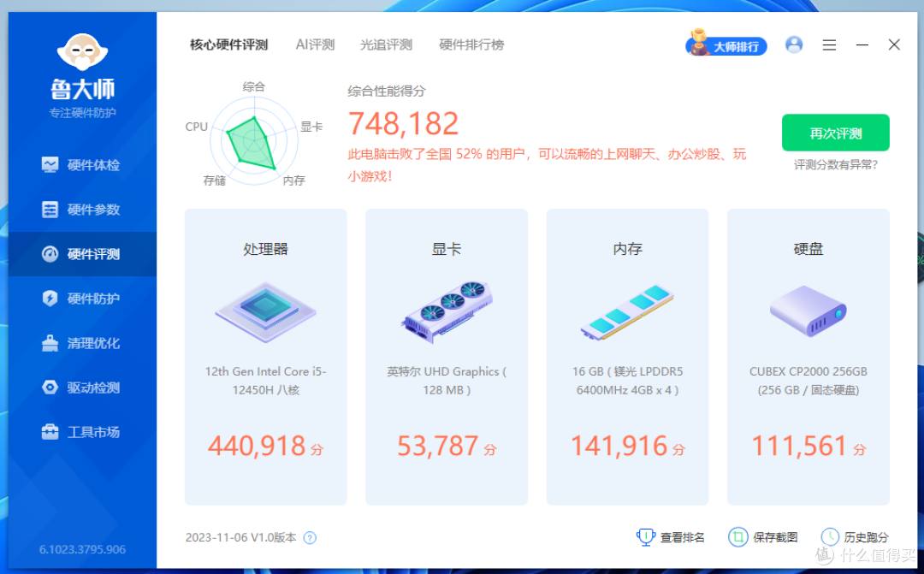
Task: Click CUBEX CP2000 256GB description text
Action: pyautogui.click(x=808, y=381)
